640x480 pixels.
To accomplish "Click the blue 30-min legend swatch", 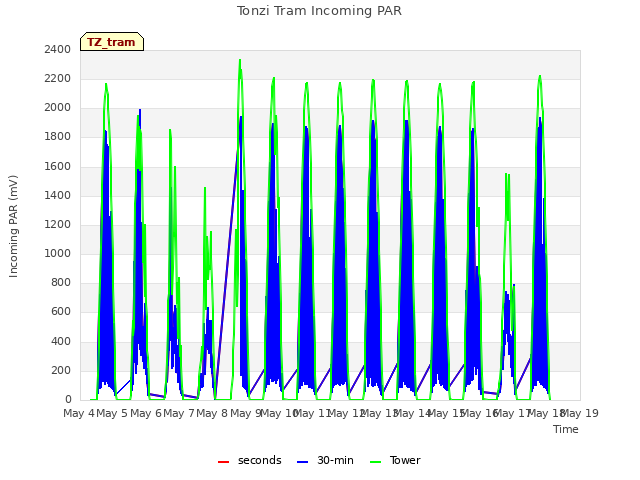I will pyautogui.click(x=302, y=462).
